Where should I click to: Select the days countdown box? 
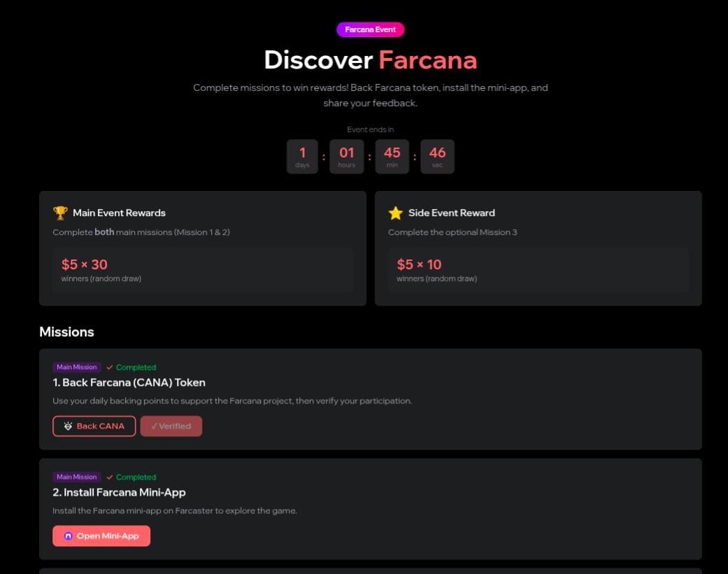[302, 157]
